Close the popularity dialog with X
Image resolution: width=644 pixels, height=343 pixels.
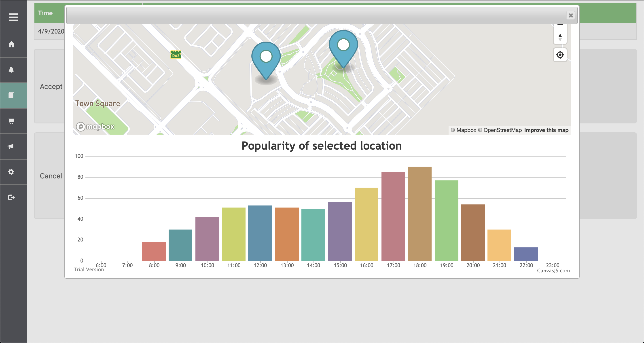(570, 15)
